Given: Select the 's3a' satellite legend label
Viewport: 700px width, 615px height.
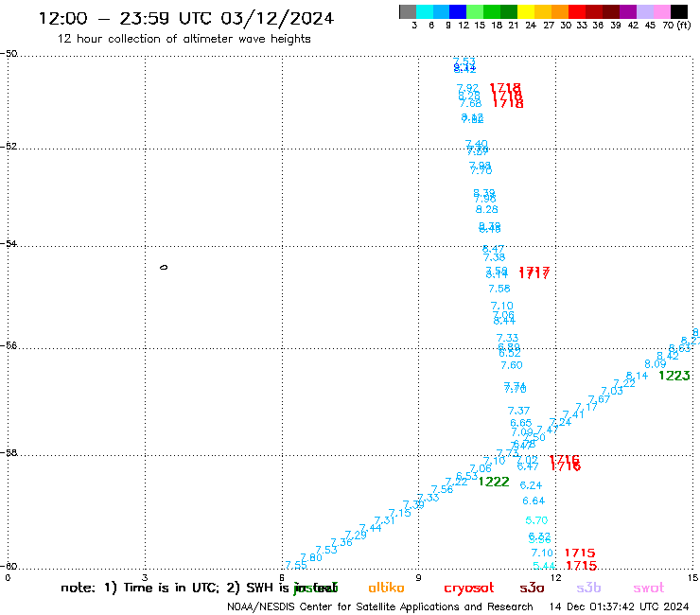Looking at the screenshot, I should click(x=532, y=588).
